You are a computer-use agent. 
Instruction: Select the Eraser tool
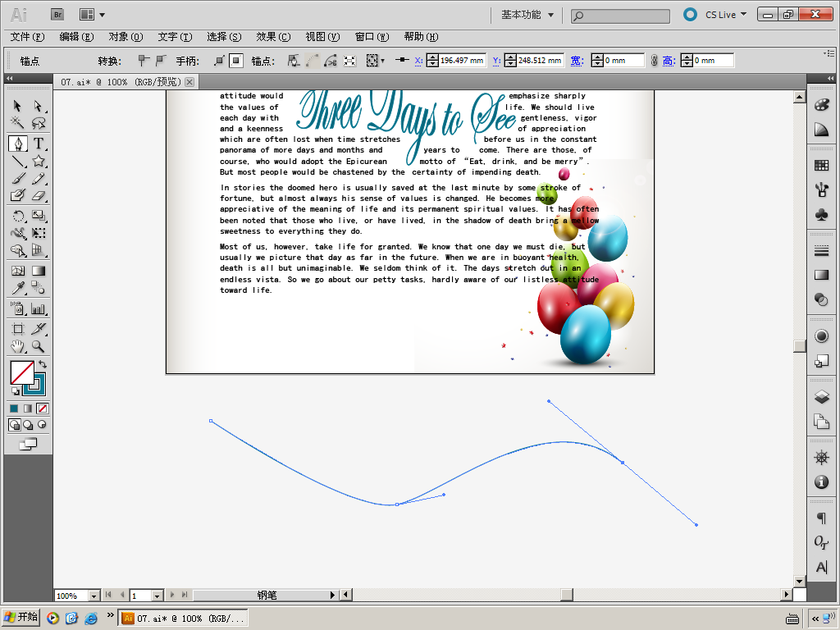[x=38, y=195]
